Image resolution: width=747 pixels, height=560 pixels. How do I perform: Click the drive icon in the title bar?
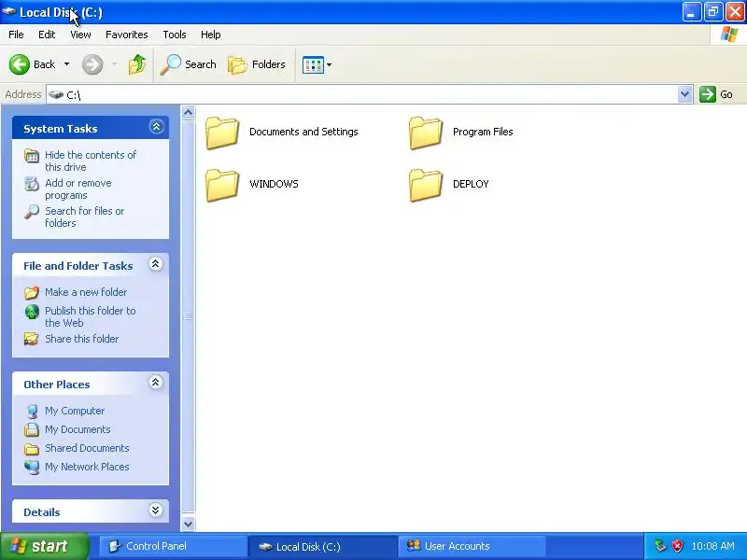click(9, 12)
